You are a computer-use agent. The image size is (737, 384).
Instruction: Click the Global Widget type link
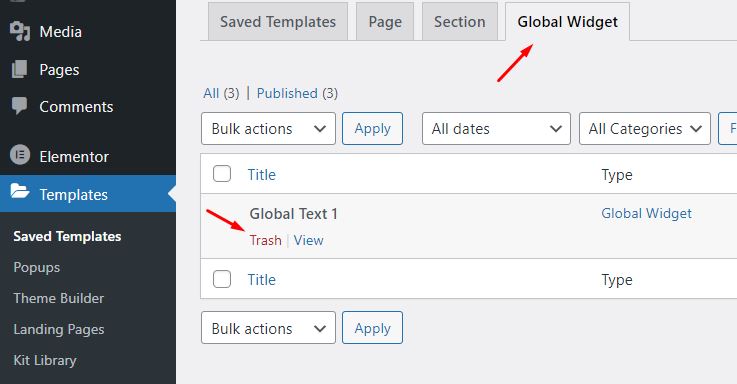646,213
